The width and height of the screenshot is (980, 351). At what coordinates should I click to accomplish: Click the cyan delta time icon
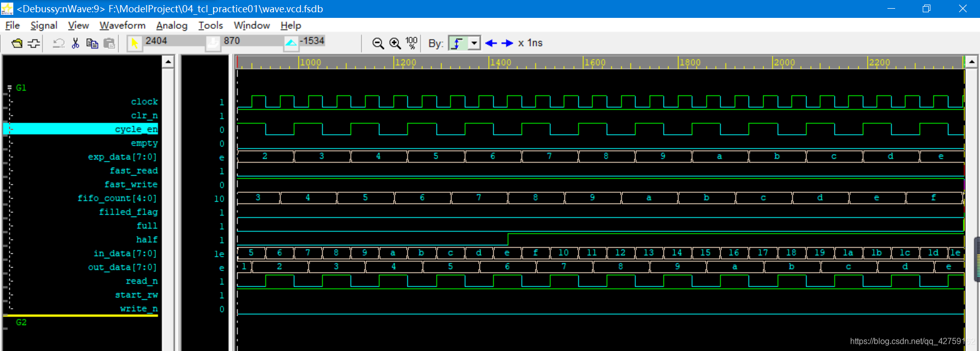pos(291,44)
